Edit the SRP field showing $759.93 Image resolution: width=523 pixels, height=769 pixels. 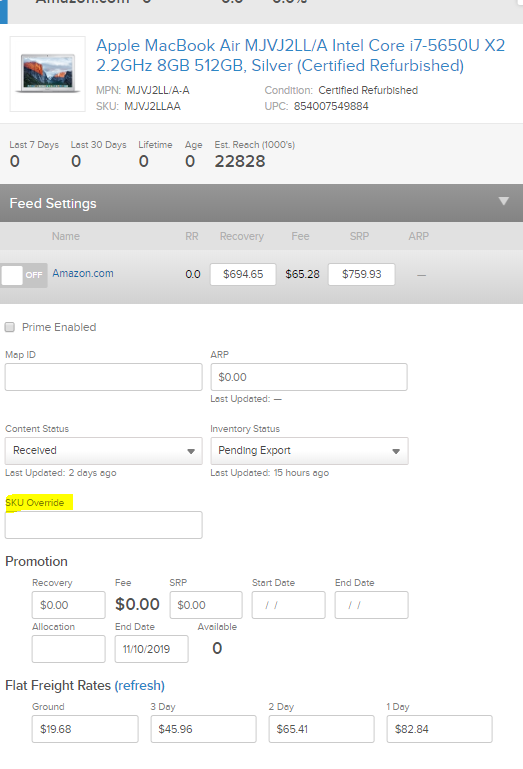coord(362,274)
